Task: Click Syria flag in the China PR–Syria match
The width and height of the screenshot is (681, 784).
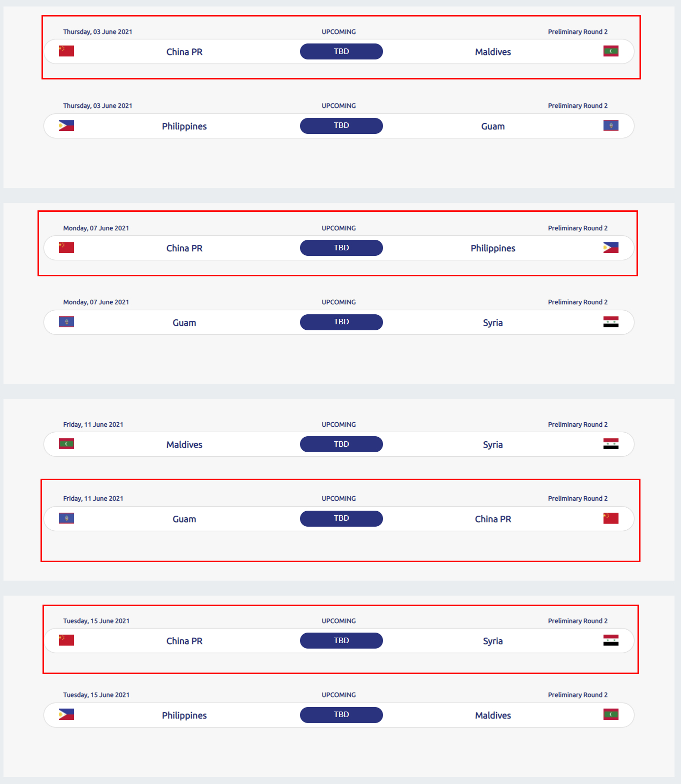Action: (x=610, y=640)
